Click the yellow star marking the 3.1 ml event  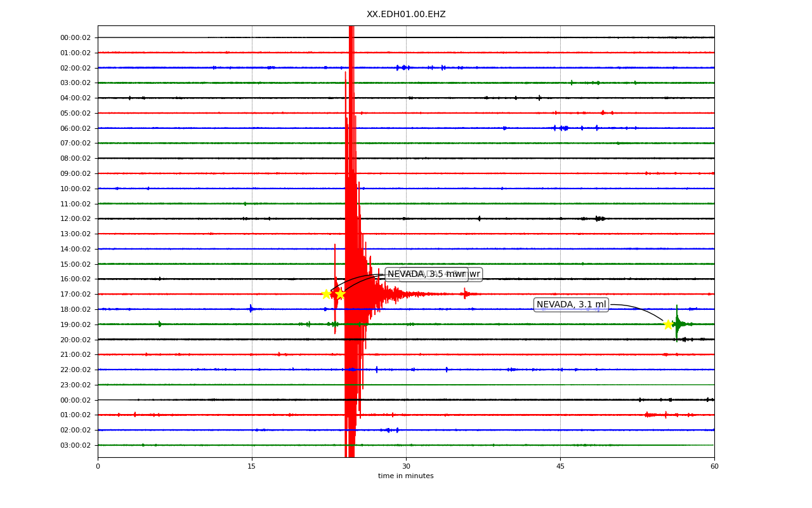tap(668, 324)
